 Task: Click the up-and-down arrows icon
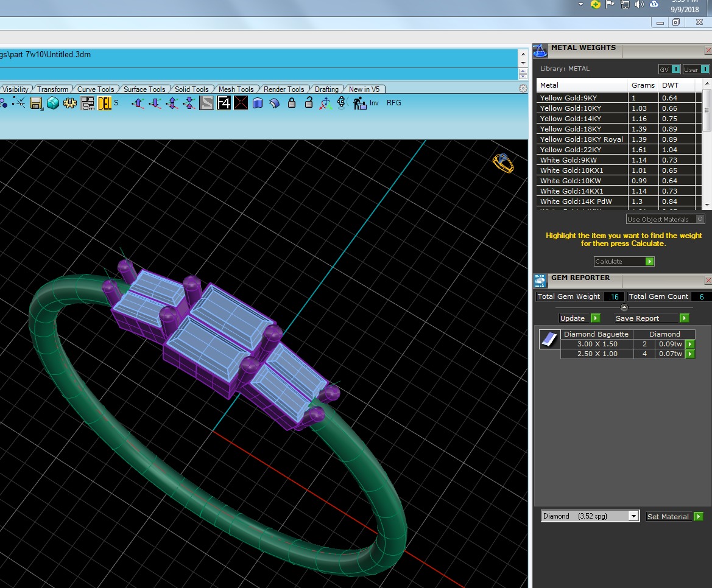pos(172,103)
